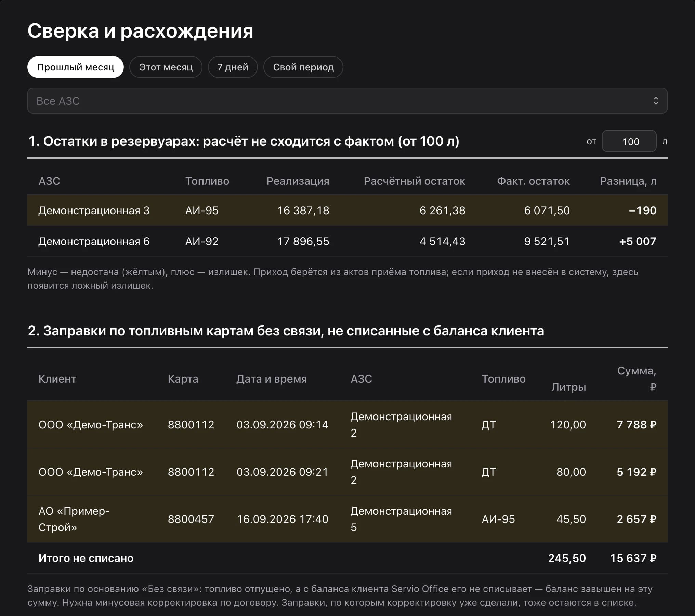Click the surplus difference «+5 007»

click(x=638, y=241)
